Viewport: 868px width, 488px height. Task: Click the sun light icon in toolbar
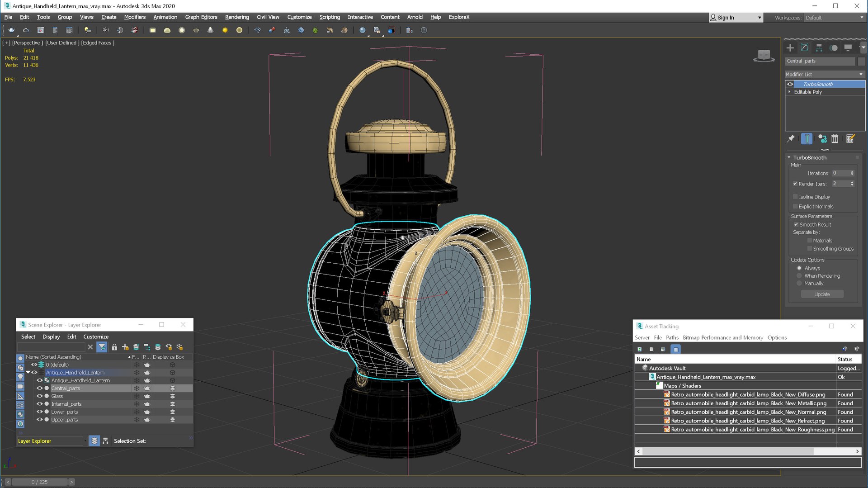pos(225,30)
